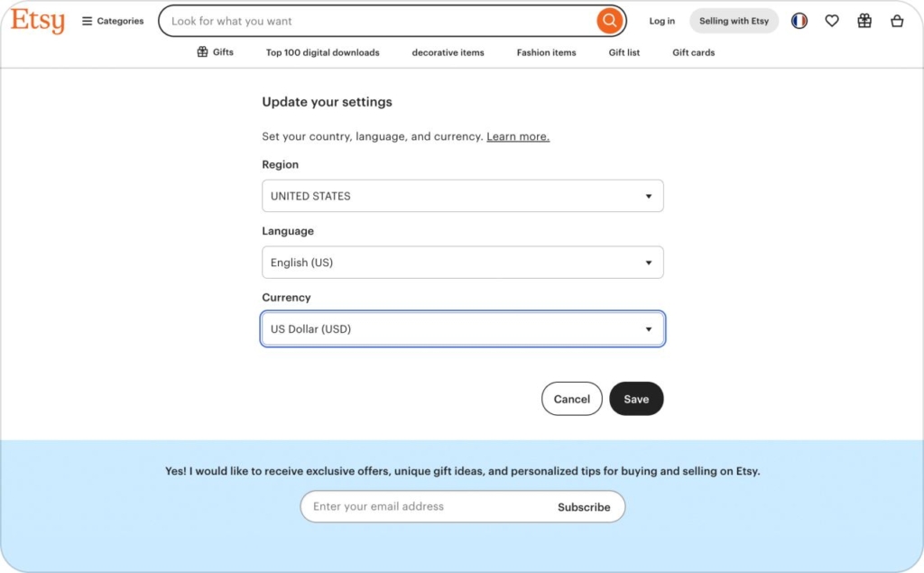
Task: Click the French flag region icon
Action: [799, 20]
